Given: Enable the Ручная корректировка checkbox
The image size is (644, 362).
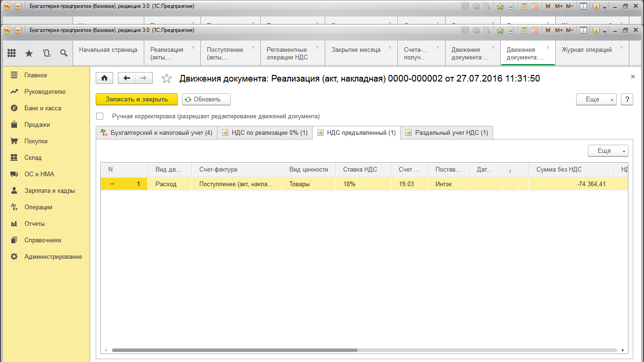Looking at the screenshot, I should click(x=99, y=116).
